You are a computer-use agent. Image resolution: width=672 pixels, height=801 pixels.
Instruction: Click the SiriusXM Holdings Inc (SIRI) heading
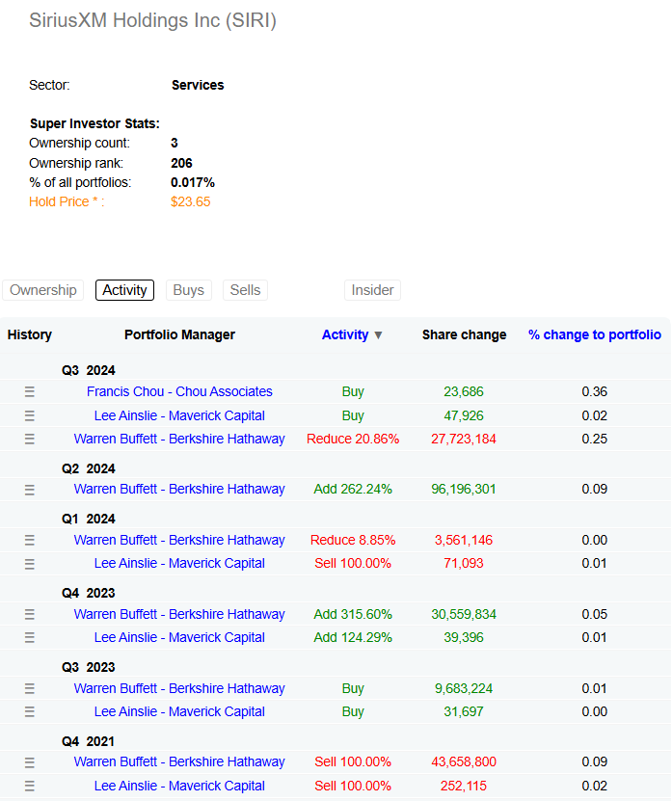coord(152,20)
